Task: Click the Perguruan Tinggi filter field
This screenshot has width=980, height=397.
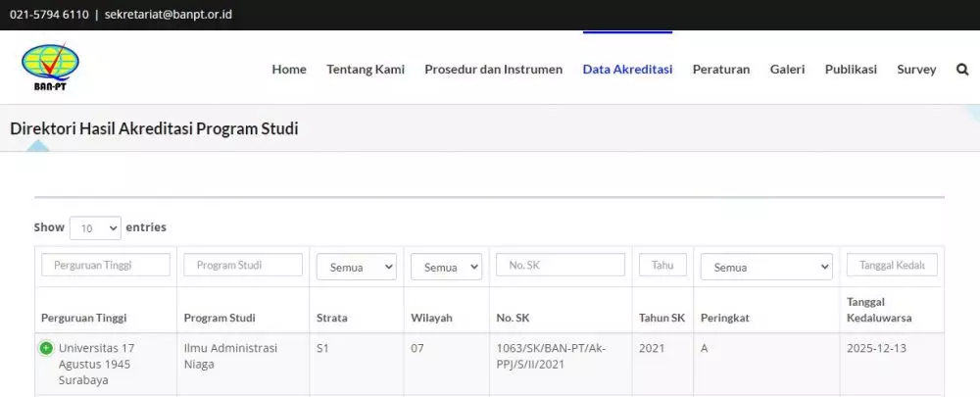Action: (x=106, y=265)
